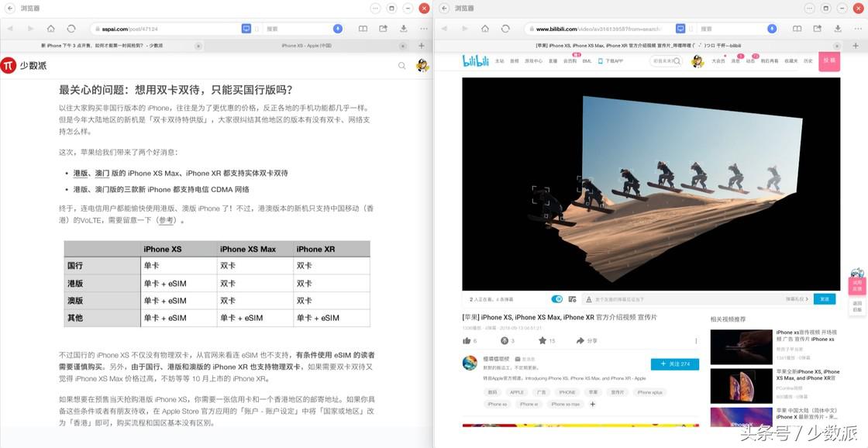Give a coin using the coin icon
This screenshot has height=448, width=868.
(503, 339)
